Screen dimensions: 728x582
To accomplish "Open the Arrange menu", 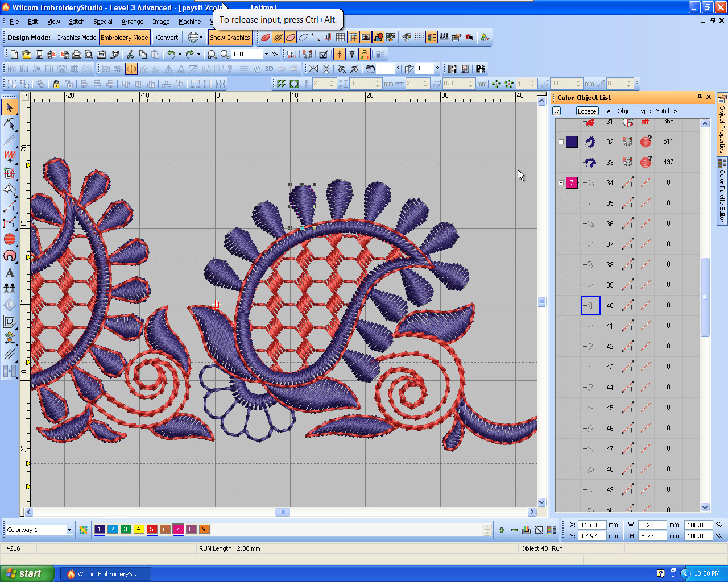I will click(x=132, y=22).
